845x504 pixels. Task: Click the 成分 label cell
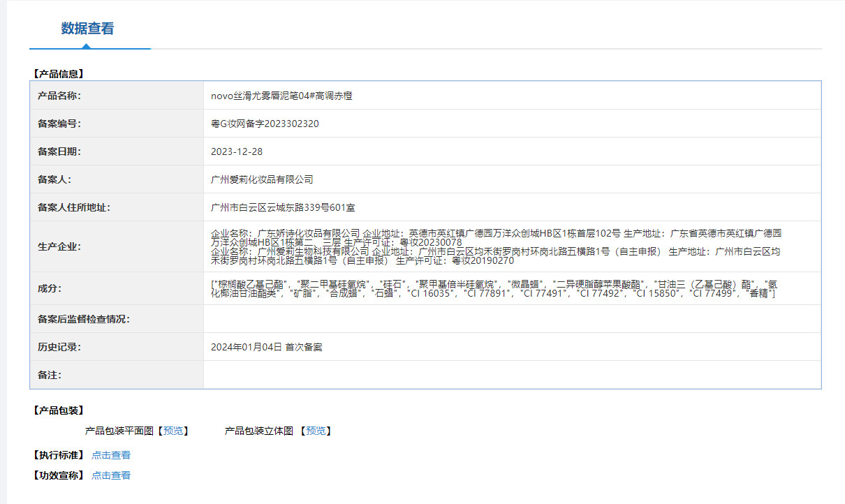click(117, 288)
